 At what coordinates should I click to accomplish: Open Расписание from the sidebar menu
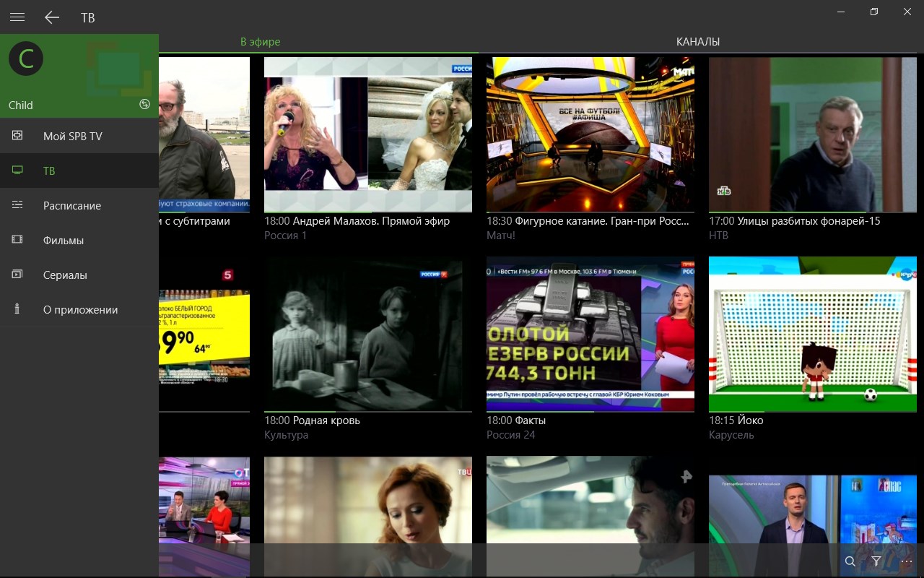click(x=71, y=205)
